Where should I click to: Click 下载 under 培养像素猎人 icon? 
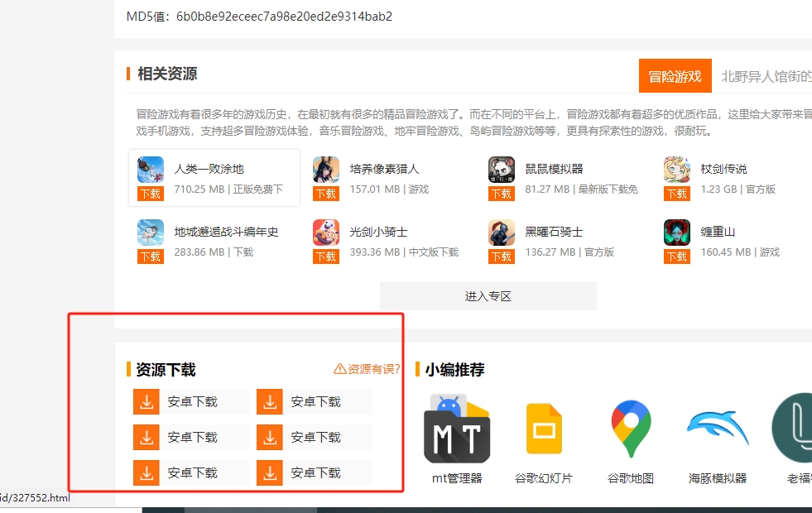click(x=326, y=194)
